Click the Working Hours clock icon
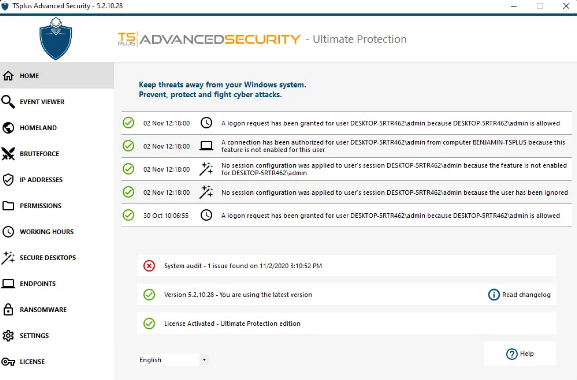Screen dimensions: 577x380 pos(8,231)
